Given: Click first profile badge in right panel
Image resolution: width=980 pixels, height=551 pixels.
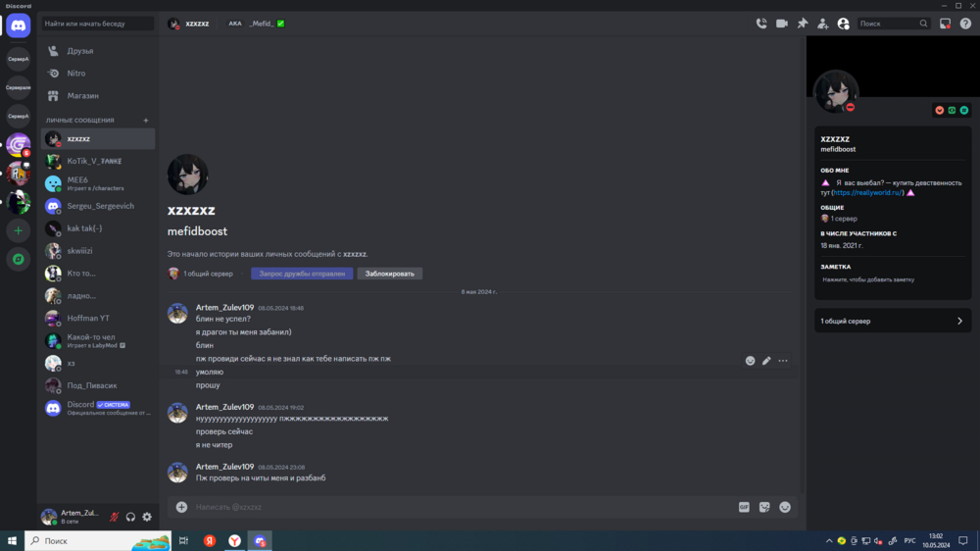Looking at the screenshot, I should (x=940, y=110).
